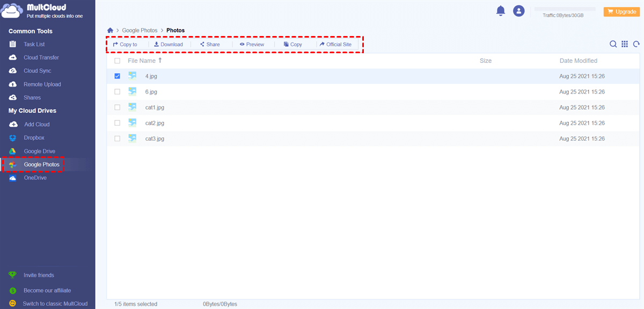644x309 pixels.
Task: Click the Copy to toolbar button
Action: click(x=125, y=44)
